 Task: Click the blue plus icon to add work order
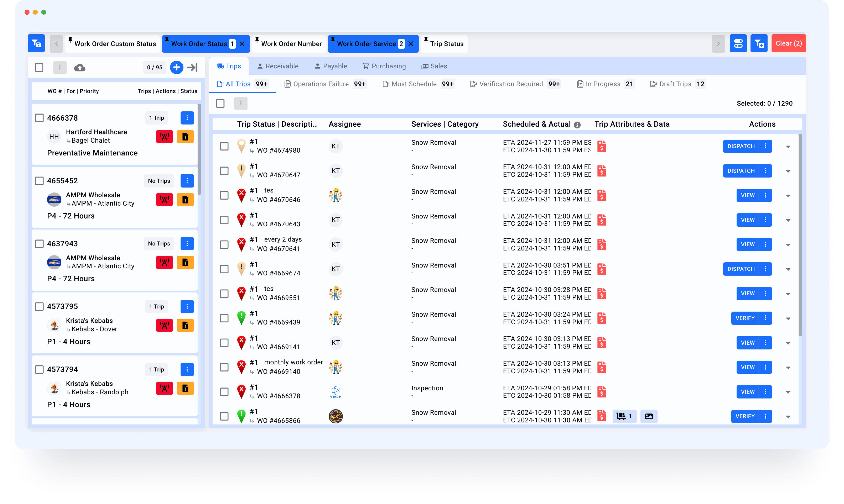(x=176, y=67)
